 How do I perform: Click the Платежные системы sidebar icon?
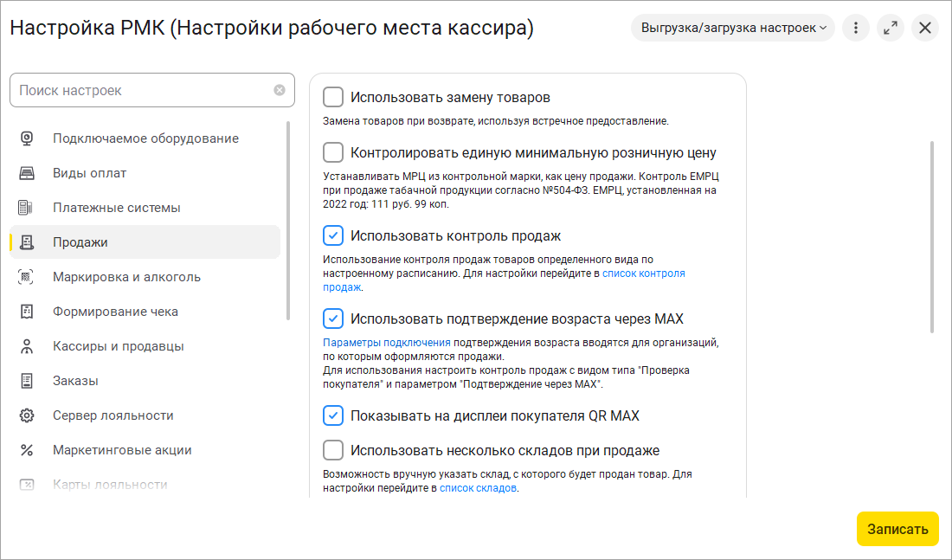27,208
